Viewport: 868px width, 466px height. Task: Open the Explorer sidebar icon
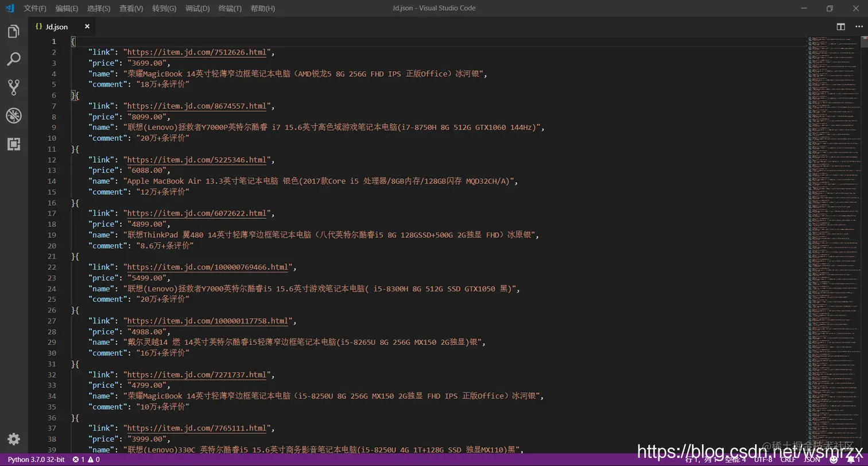[14, 32]
